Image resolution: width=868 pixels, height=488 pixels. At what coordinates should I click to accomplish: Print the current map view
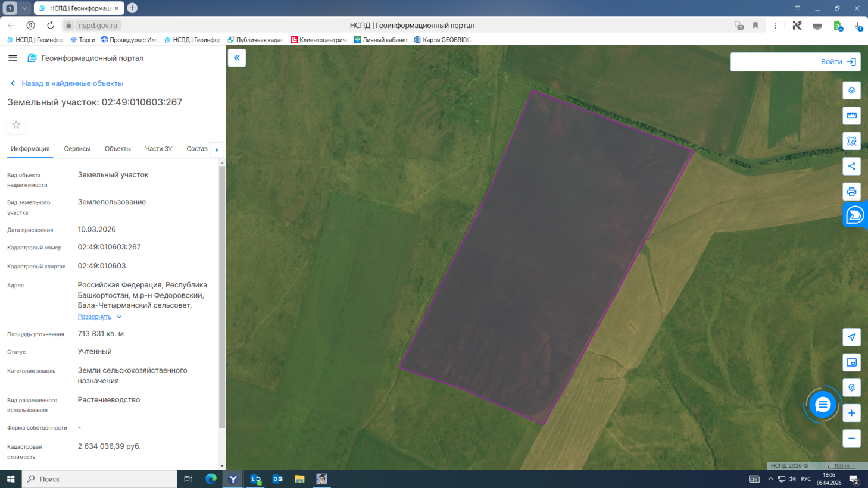coord(851,192)
